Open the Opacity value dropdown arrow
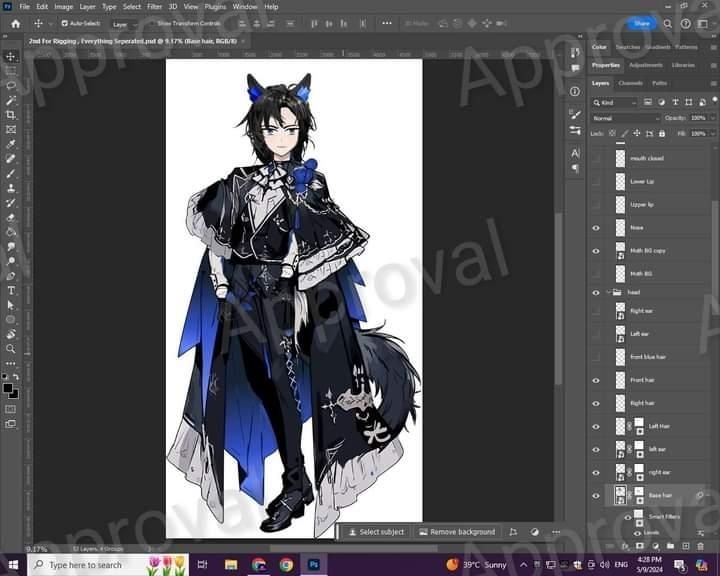 713,118
